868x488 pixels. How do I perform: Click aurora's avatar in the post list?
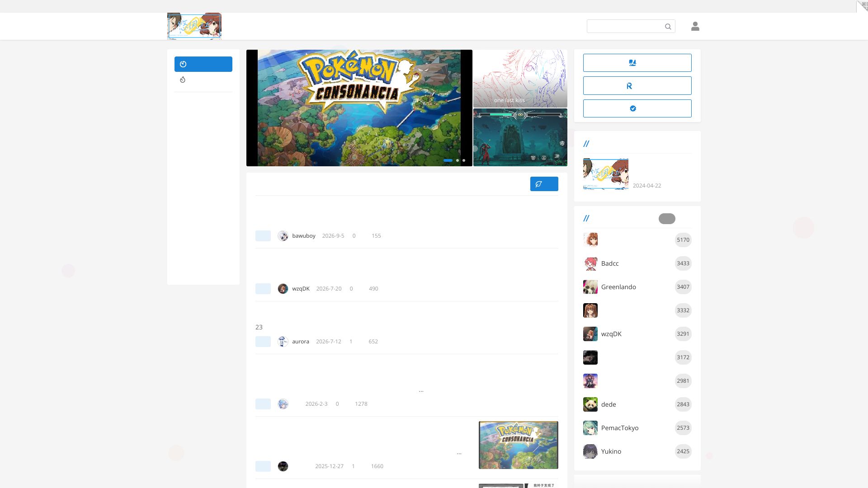[x=283, y=342]
